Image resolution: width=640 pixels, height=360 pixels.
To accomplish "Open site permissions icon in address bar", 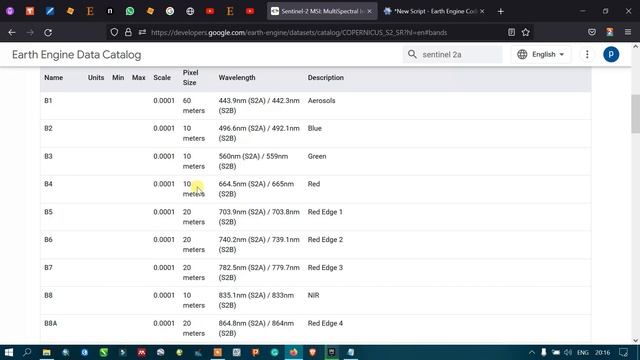I will point(142,32).
